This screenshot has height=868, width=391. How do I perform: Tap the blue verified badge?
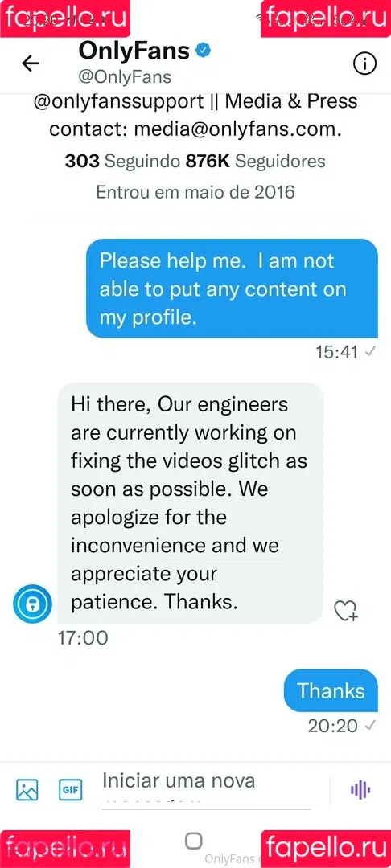tap(204, 51)
